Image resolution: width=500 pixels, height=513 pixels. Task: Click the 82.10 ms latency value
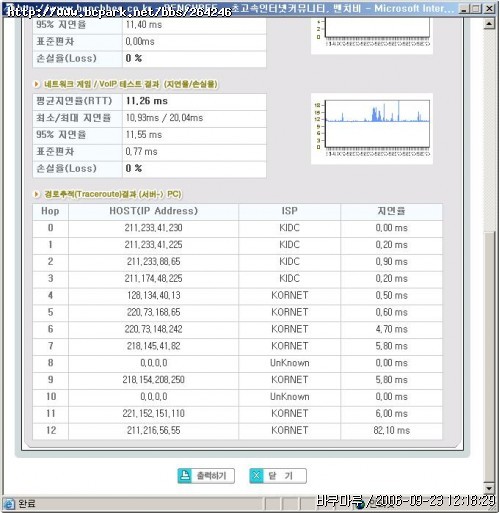[x=391, y=430]
